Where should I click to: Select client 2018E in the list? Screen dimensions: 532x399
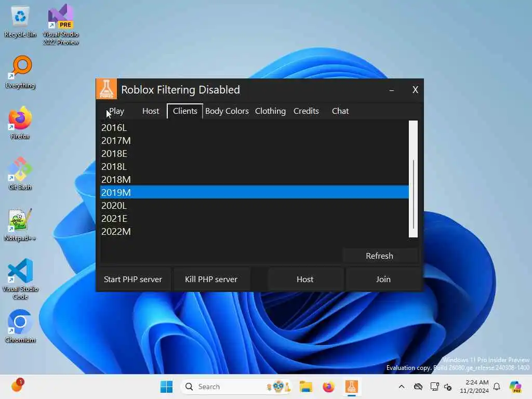pos(254,153)
